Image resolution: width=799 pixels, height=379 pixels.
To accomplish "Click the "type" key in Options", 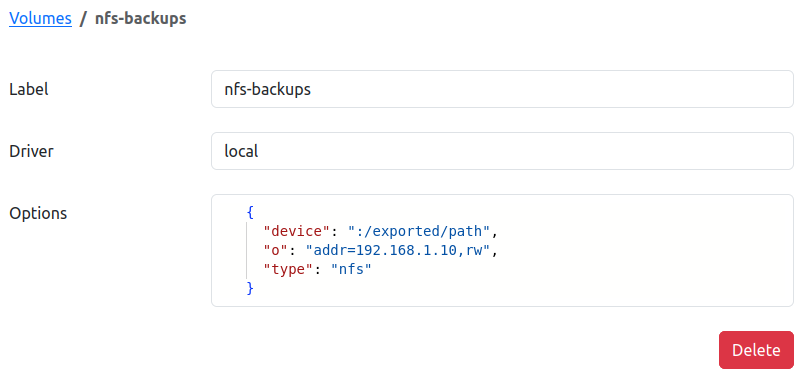I will [288, 269].
